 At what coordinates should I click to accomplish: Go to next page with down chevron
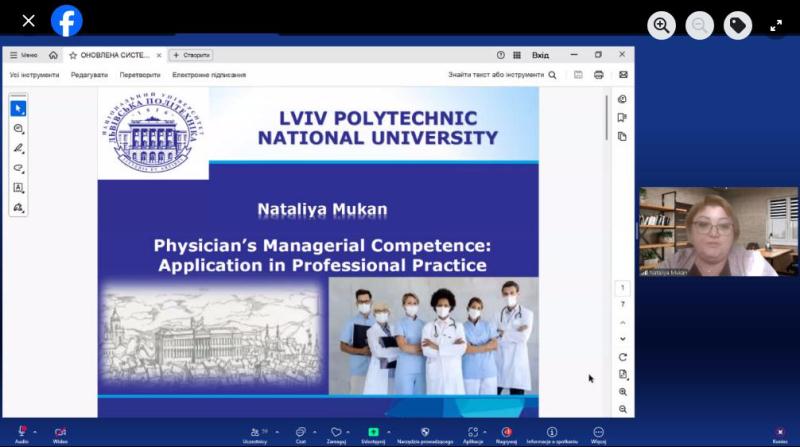pyautogui.click(x=623, y=339)
